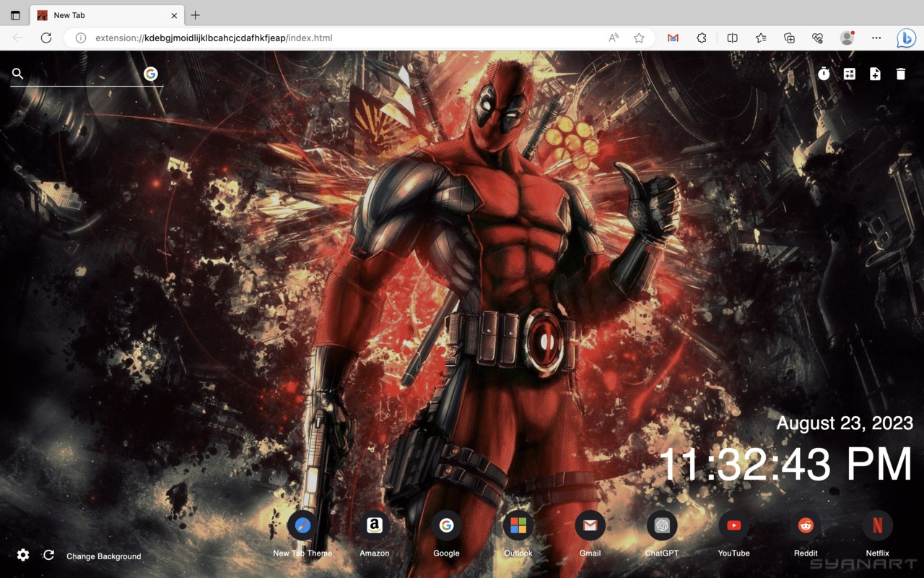Open the new tab page settings gear
Viewport: 924px width, 578px height.
pos(23,555)
